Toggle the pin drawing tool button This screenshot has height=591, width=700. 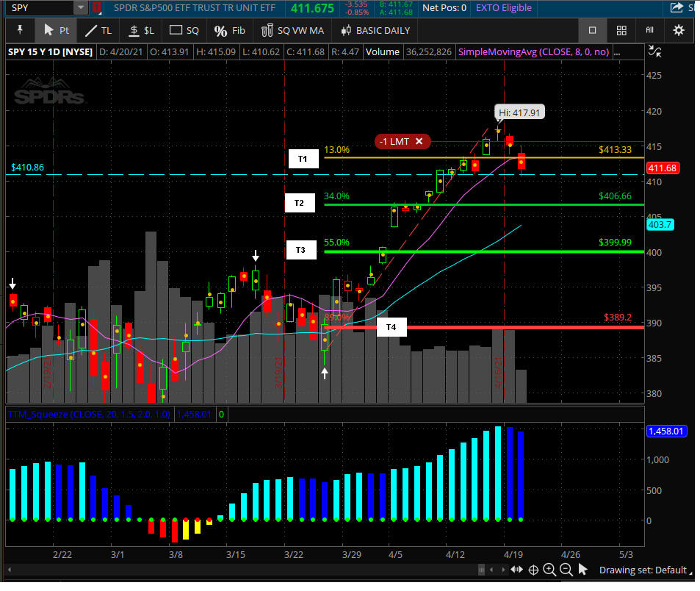[20, 30]
